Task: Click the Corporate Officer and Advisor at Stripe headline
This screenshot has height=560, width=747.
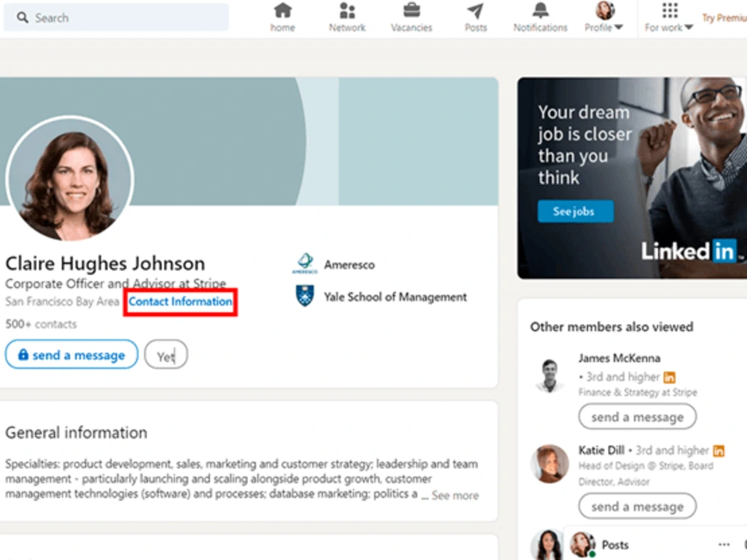Action: (116, 284)
